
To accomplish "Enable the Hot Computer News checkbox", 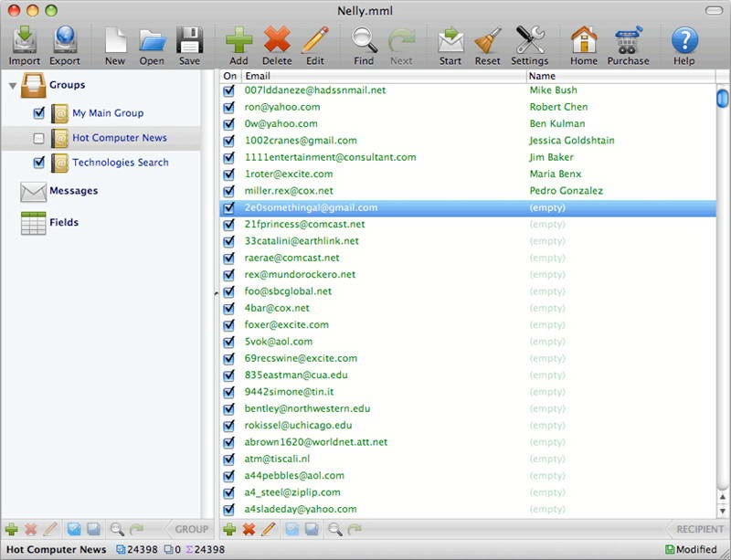I will [38, 139].
